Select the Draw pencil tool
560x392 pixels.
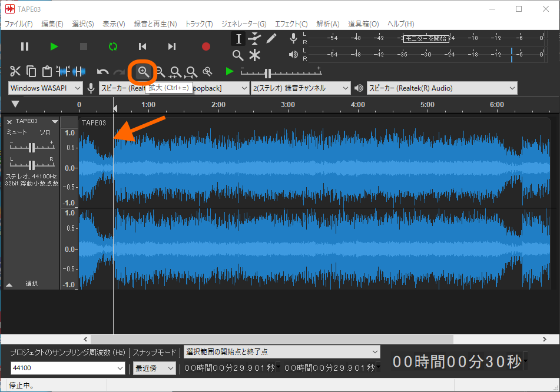(271, 39)
